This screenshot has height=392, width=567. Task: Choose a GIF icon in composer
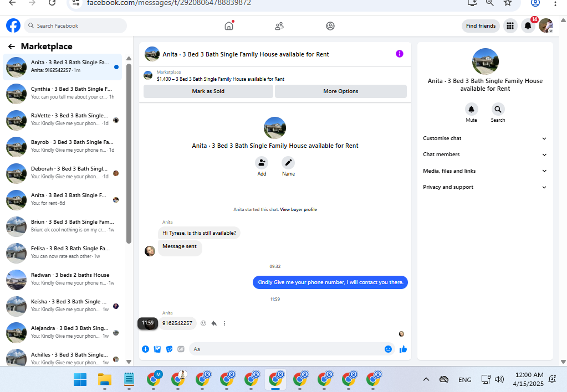click(x=181, y=349)
